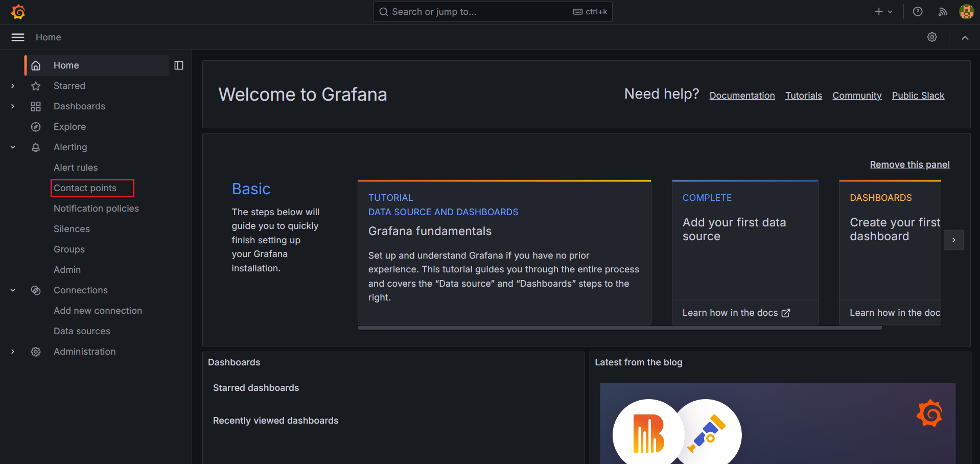Image resolution: width=980 pixels, height=464 pixels.
Task: Click Remove this panel
Action: (x=909, y=164)
